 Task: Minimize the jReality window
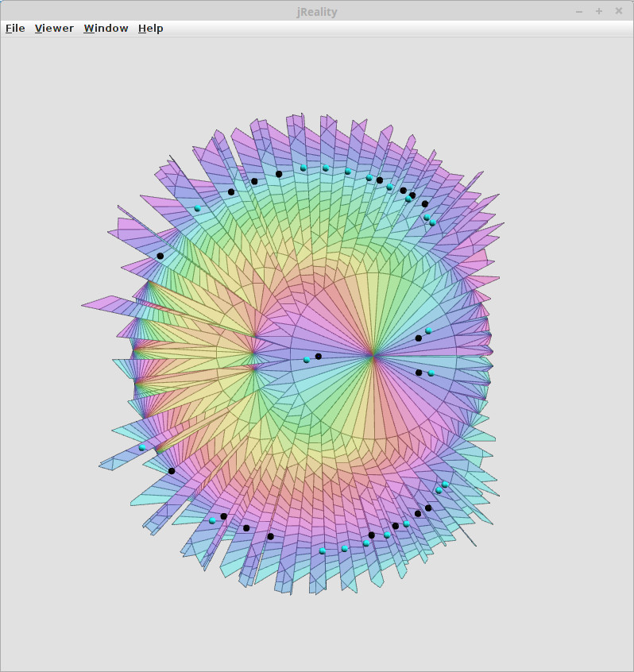click(x=579, y=10)
